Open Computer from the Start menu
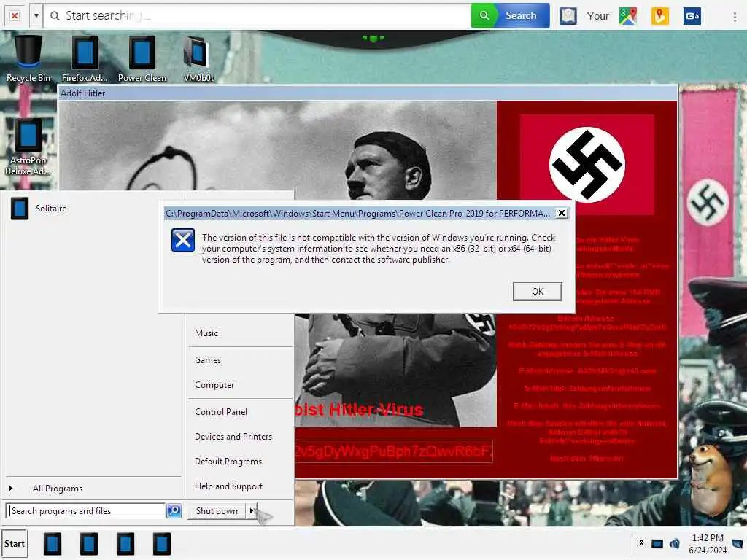Screen dimensions: 747x560 point(214,385)
